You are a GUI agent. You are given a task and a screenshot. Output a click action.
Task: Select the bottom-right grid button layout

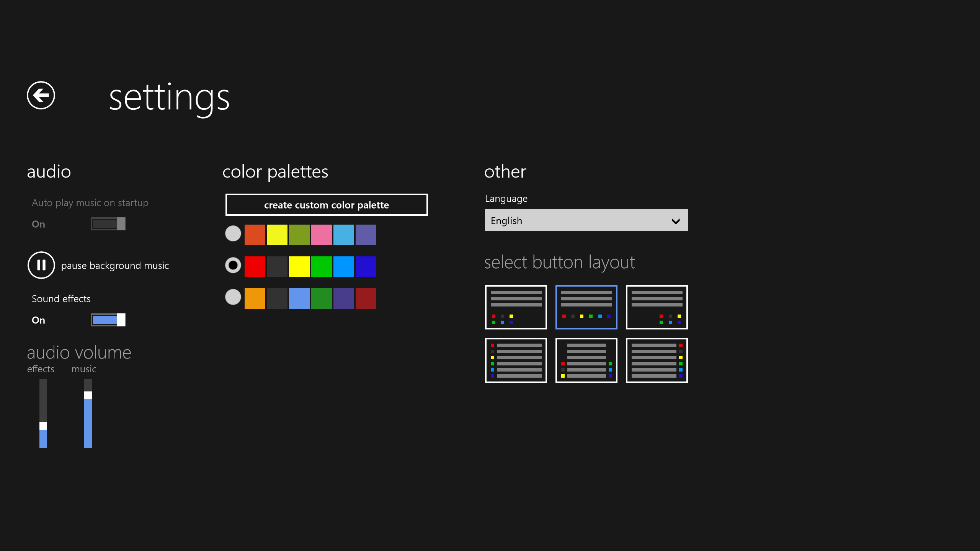(x=657, y=307)
